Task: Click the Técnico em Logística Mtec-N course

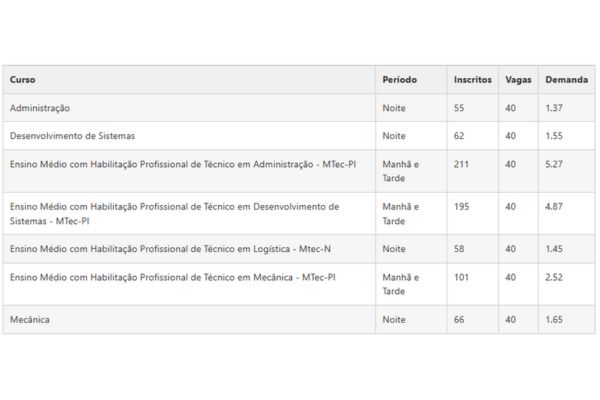Action: (x=170, y=249)
